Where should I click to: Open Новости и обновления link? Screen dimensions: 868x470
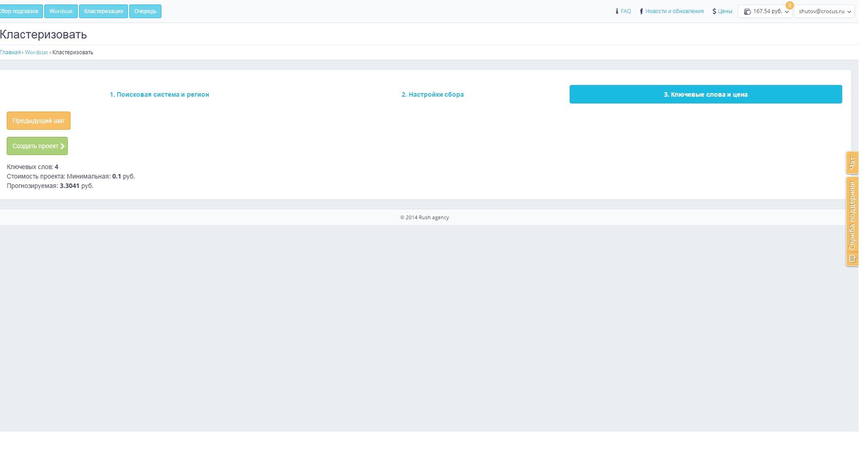[x=674, y=11]
